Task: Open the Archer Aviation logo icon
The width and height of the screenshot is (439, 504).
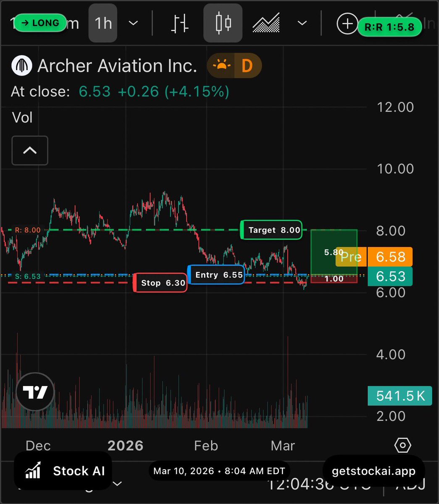Action: pyautogui.click(x=22, y=66)
